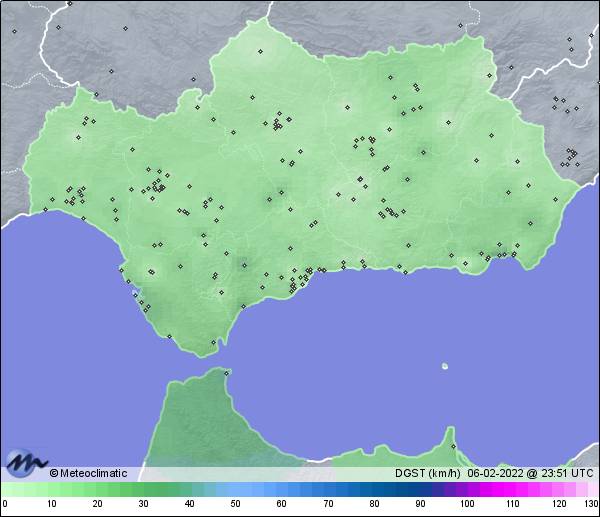600x517 pixels.
Task: Click the 130 value at scale end
Action: 591,504
